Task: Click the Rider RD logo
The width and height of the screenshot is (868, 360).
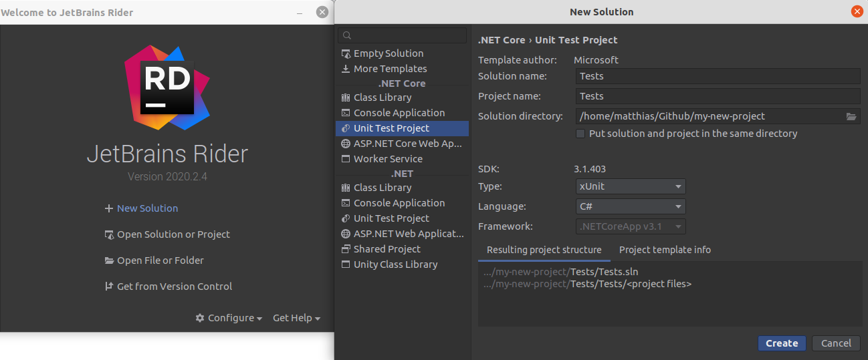Action: 167,87
